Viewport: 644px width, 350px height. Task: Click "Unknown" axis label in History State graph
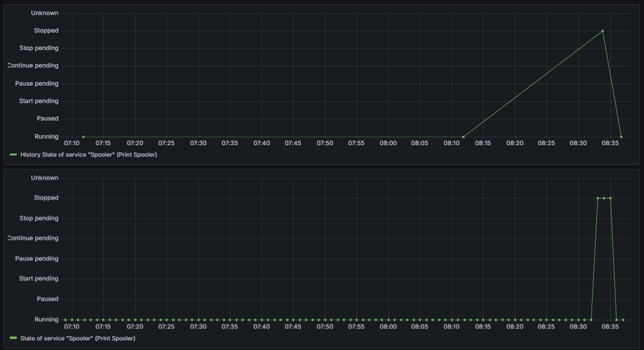[45, 13]
